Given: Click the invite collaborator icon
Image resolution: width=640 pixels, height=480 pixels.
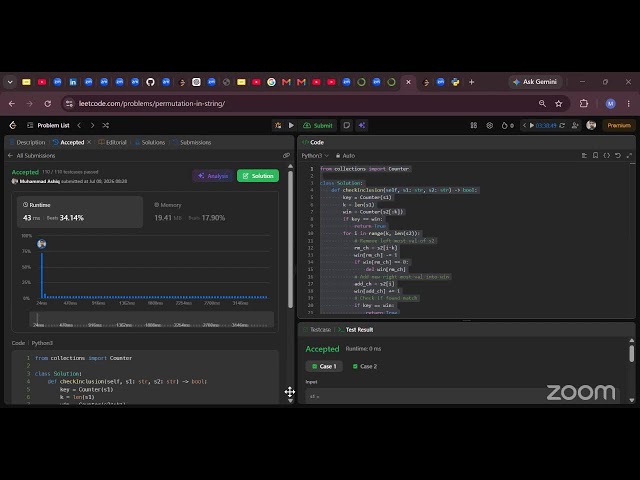Looking at the screenshot, I should (575, 125).
